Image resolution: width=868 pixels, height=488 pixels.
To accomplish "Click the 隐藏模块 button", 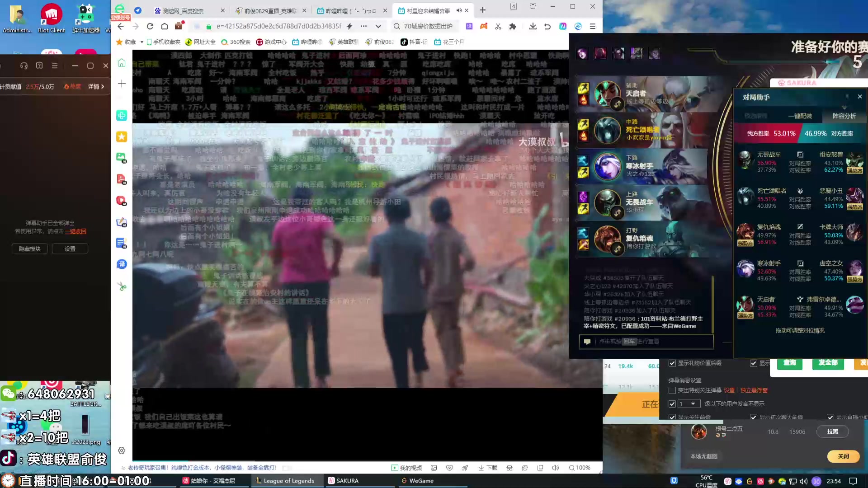I will click(x=30, y=249).
